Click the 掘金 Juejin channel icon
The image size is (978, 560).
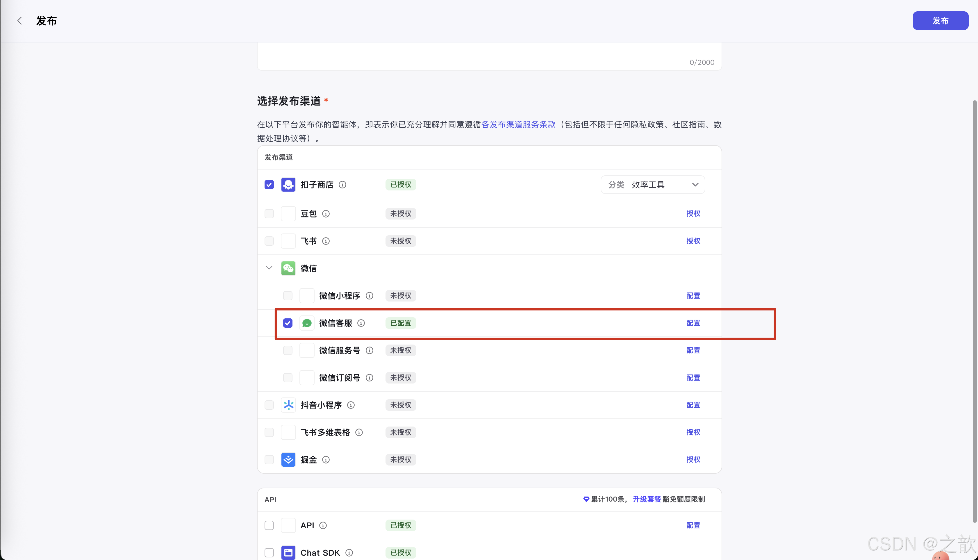[288, 460]
